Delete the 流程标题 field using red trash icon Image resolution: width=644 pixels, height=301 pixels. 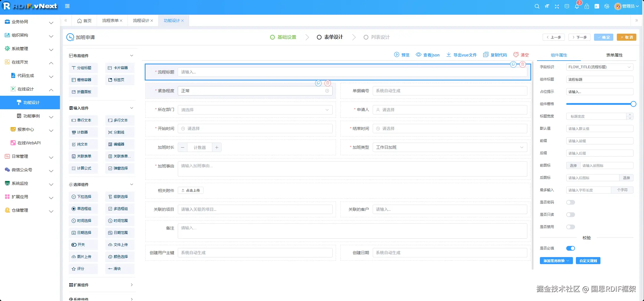click(x=522, y=64)
